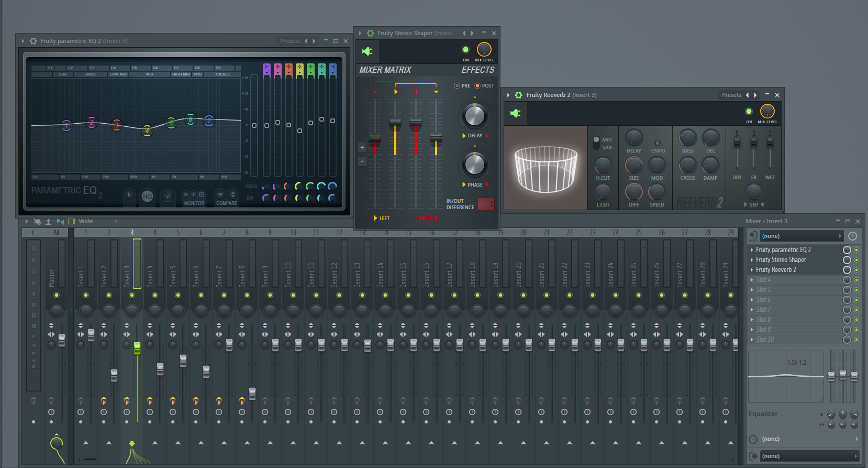This screenshot has width=868, height=468.
Task: Open the mixer audio input (none) dropdown
Action: click(x=801, y=236)
